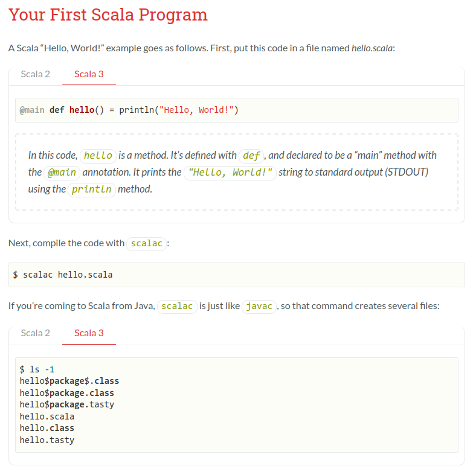This screenshot has height=472, width=476.
Task: Select Scala 3 tab above @main code
Action: [89, 74]
